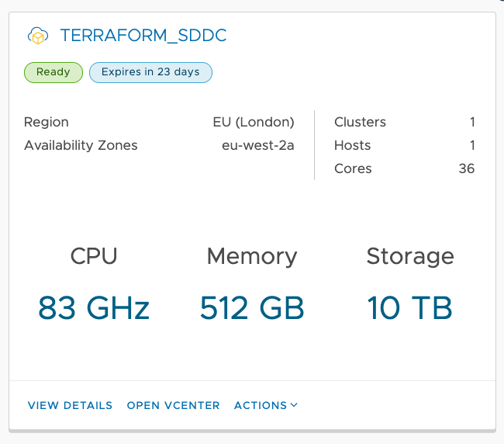Click the Region label
The height and width of the screenshot is (444, 504).
point(47,122)
